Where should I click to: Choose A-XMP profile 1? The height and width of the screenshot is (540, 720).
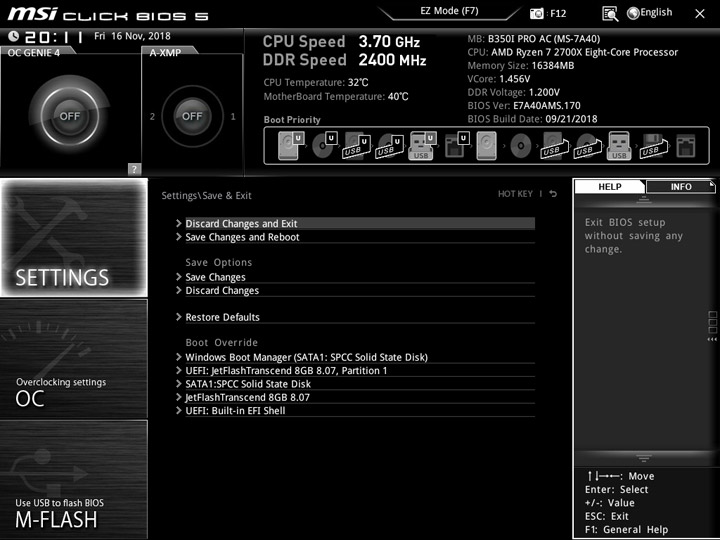[233, 117]
